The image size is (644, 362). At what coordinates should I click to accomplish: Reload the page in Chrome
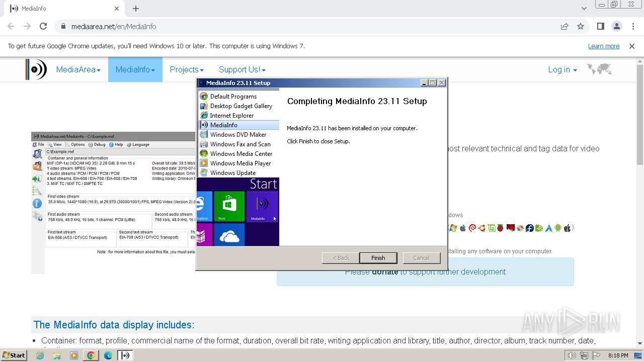point(43,26)
